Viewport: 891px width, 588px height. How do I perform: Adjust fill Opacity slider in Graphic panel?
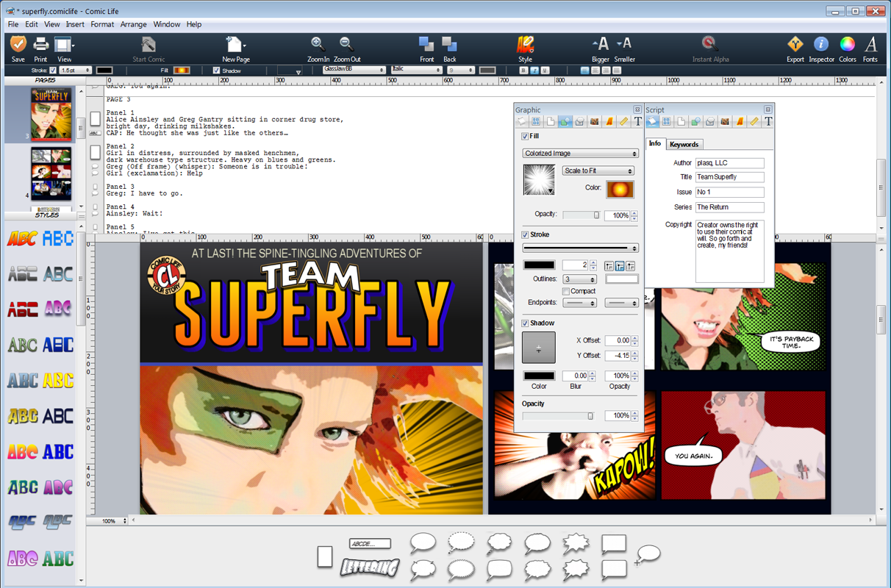coord(581,215)
